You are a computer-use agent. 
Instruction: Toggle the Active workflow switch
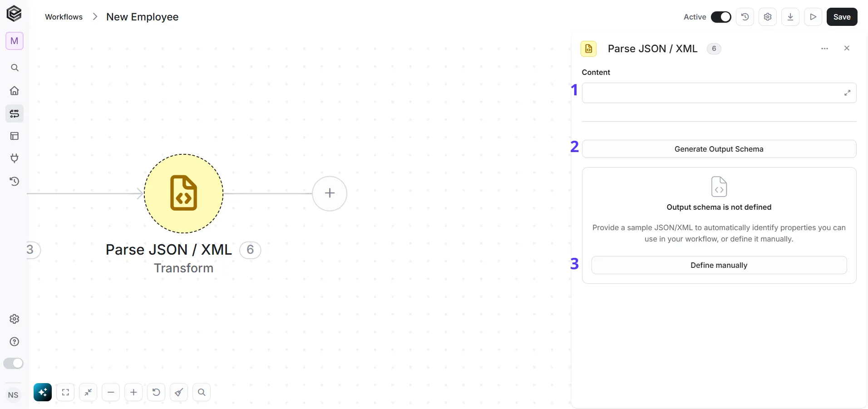click(721, 17)
